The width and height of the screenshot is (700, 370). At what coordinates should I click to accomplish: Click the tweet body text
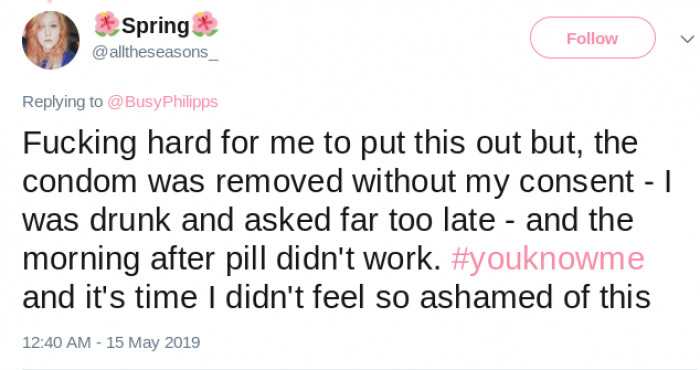pos(346,220)
